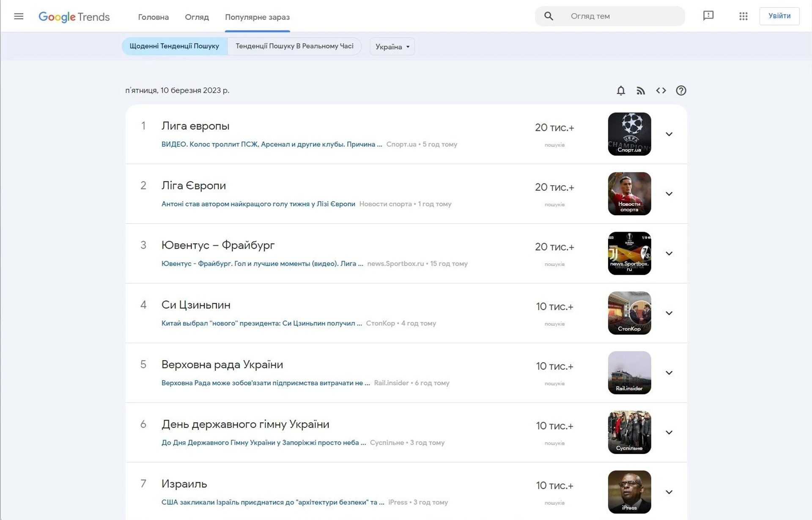Click '20 тис.+' count for 'Лига европы'
The image size is (812, 520).
point(554,128)
